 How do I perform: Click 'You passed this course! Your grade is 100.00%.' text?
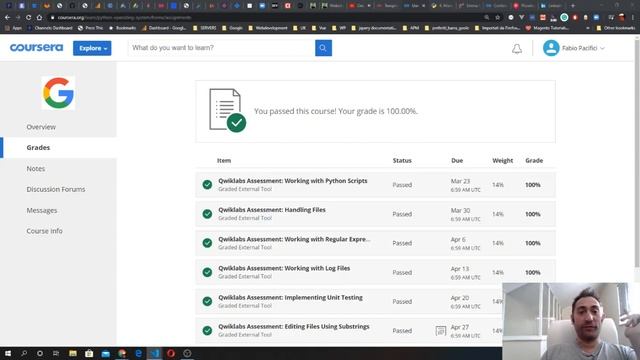(x=336, y=111)
